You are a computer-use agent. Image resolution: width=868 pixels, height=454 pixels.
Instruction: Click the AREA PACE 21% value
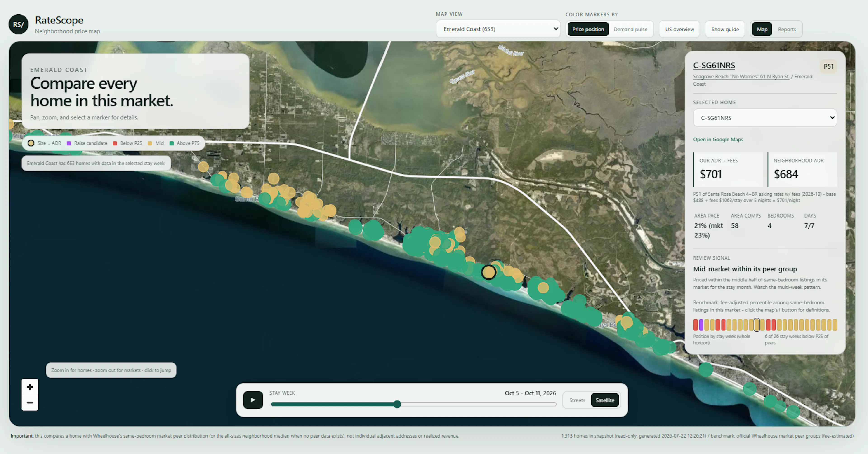pos(708,230)
